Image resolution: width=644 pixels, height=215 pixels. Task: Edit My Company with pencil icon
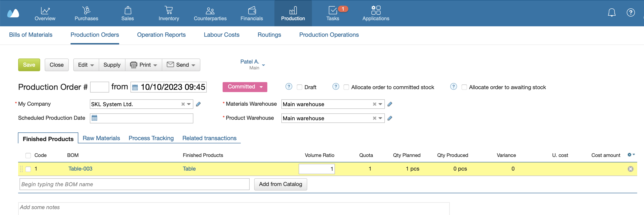coord(198,104)
